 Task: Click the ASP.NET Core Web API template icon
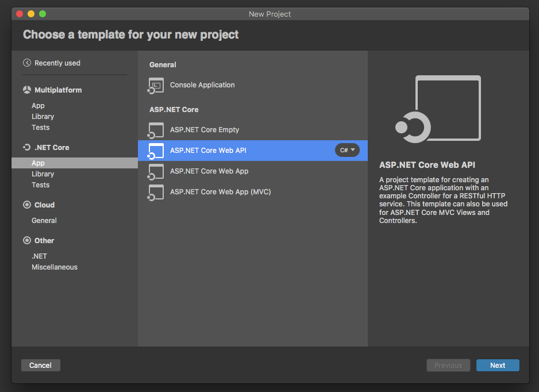tap(156, 151)
